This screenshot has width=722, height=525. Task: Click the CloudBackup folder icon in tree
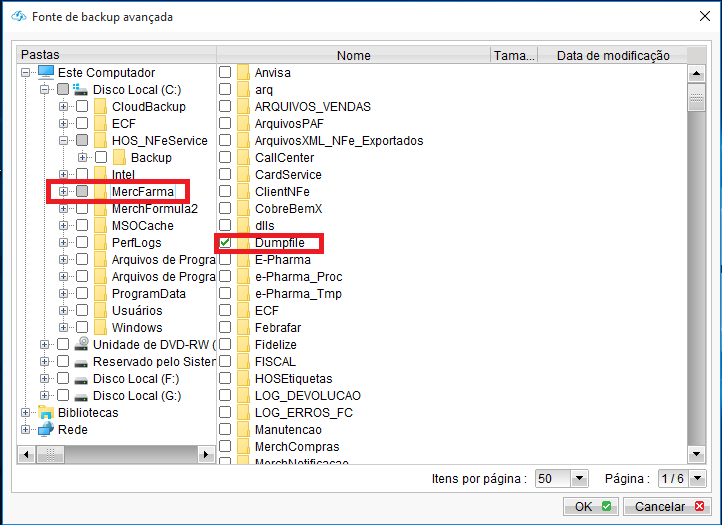pyautogui.click(x=100, y=107)
